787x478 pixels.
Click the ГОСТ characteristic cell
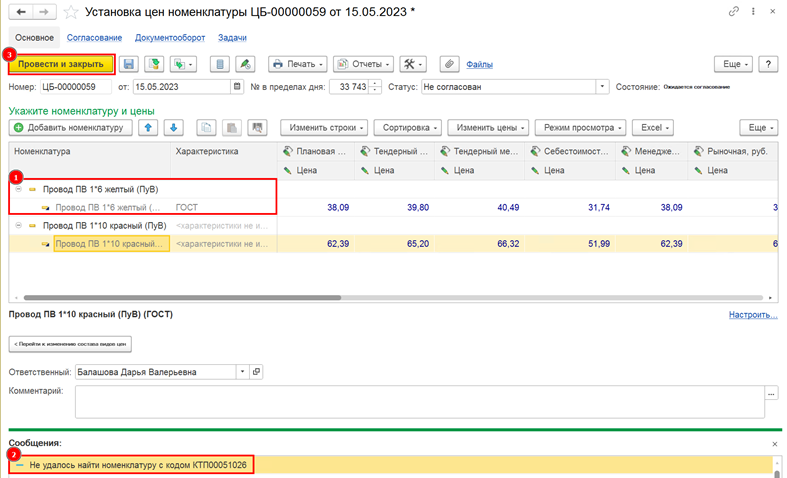[224, 207]
